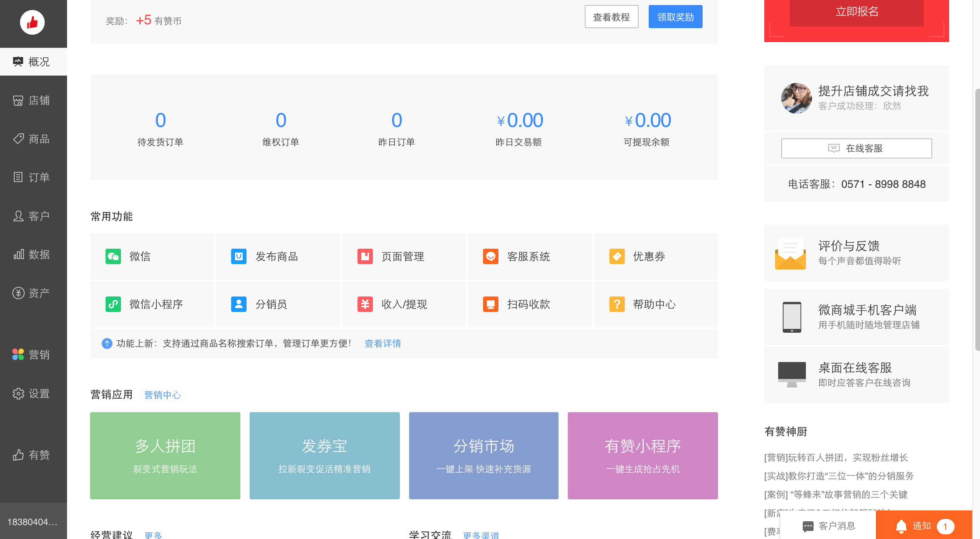Screen dimensions: 980x539
Task: Click the 资产 yen circle icon
Action: click(x=18, y=293)
